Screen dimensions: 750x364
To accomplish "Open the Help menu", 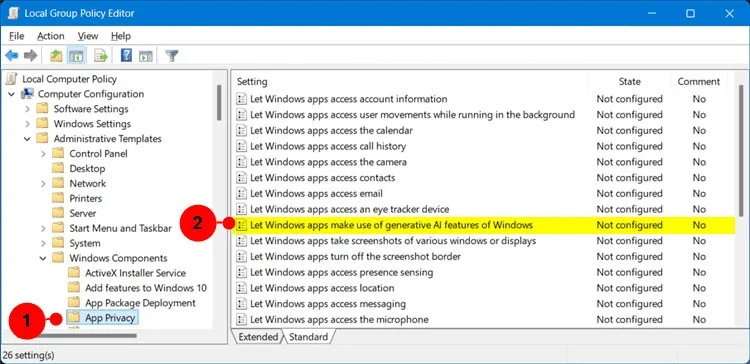I will click(x=121, y=36).
